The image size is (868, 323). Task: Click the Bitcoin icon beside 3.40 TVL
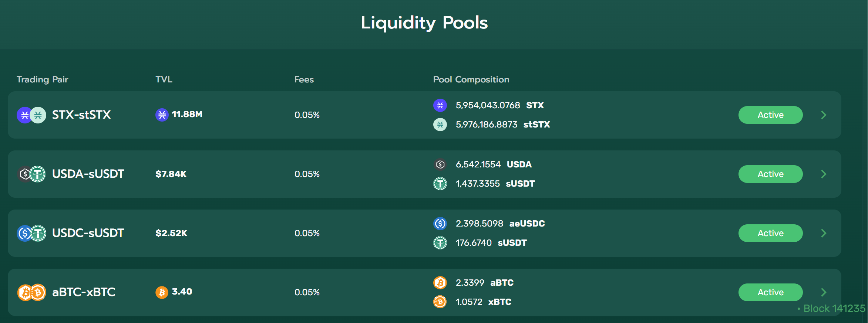pos(162,292)
